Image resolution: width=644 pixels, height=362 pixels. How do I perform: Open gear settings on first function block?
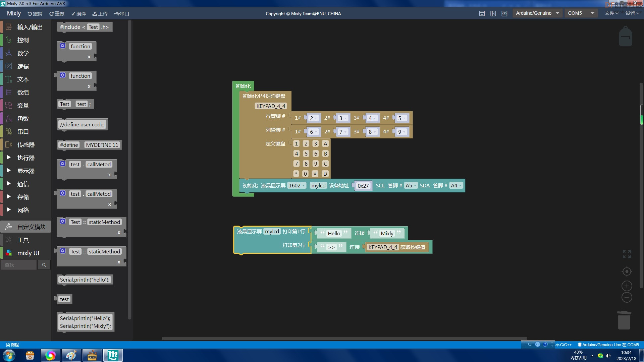tap(63, 46)
